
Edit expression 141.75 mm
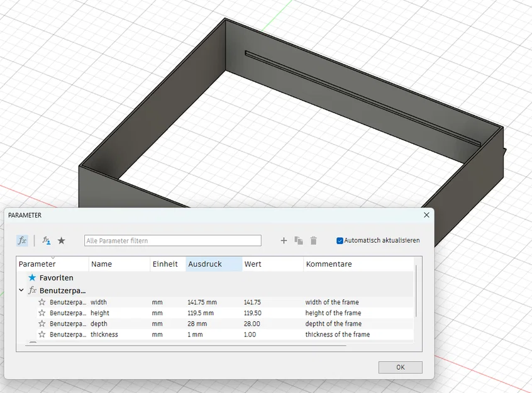(202, 302)
